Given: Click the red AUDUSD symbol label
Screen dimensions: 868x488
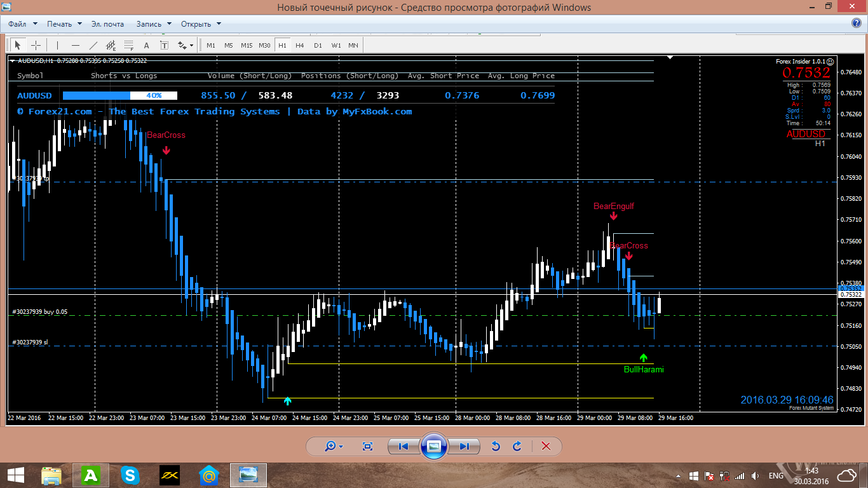Looking at the screenshot, I should pos(806,134).
